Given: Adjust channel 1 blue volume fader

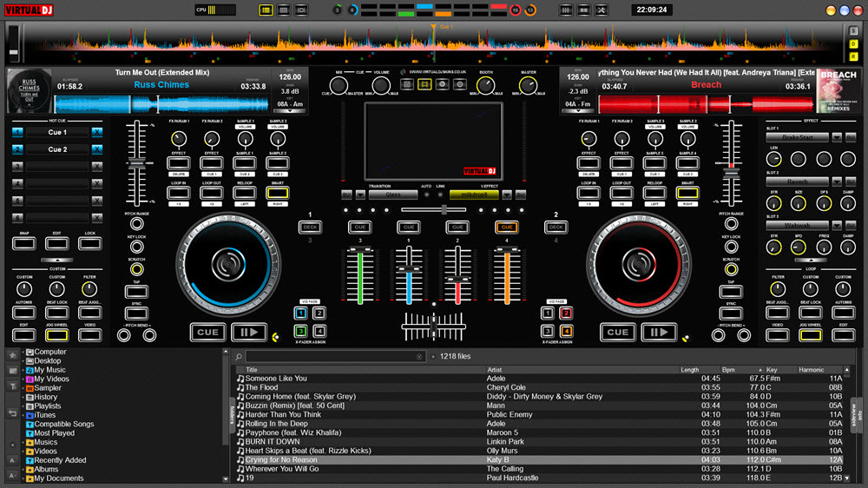Looking at the screenshot, I should [409, 269].
